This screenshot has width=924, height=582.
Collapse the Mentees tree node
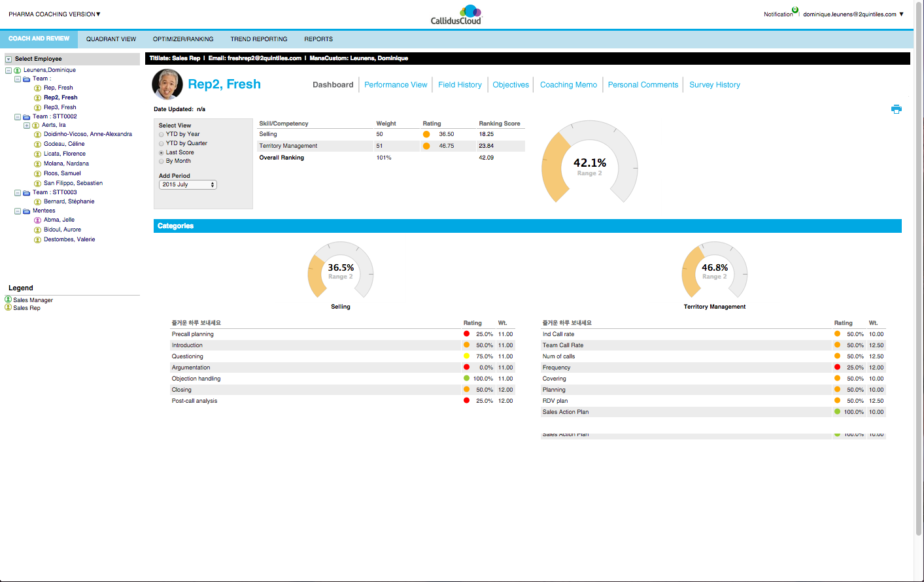pos(18,211)
